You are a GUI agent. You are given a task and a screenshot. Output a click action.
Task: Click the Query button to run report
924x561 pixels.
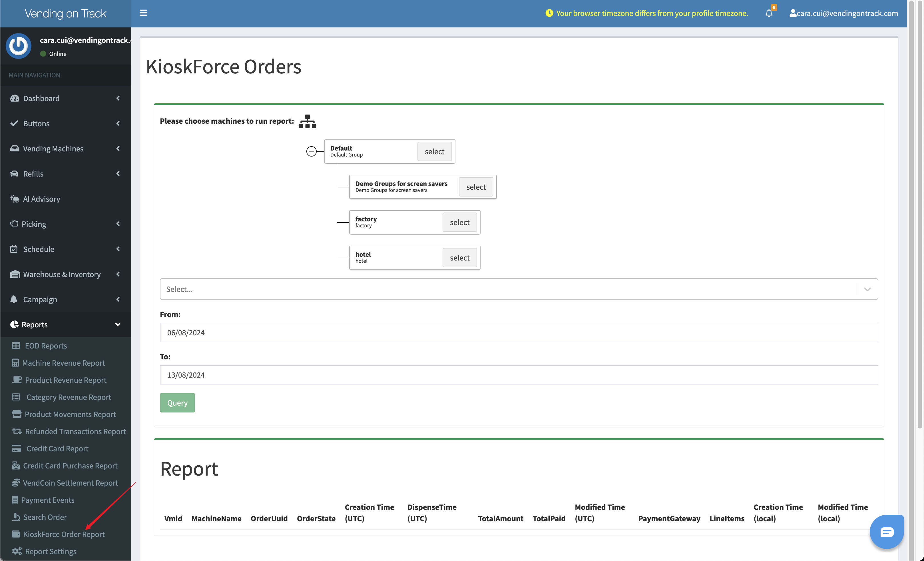[177, 402]
